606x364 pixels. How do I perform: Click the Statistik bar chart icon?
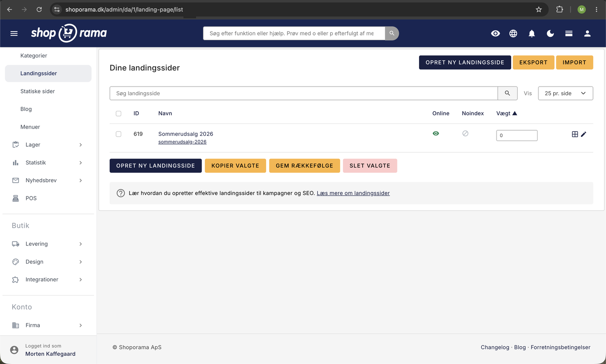click(x=16, y=162)
